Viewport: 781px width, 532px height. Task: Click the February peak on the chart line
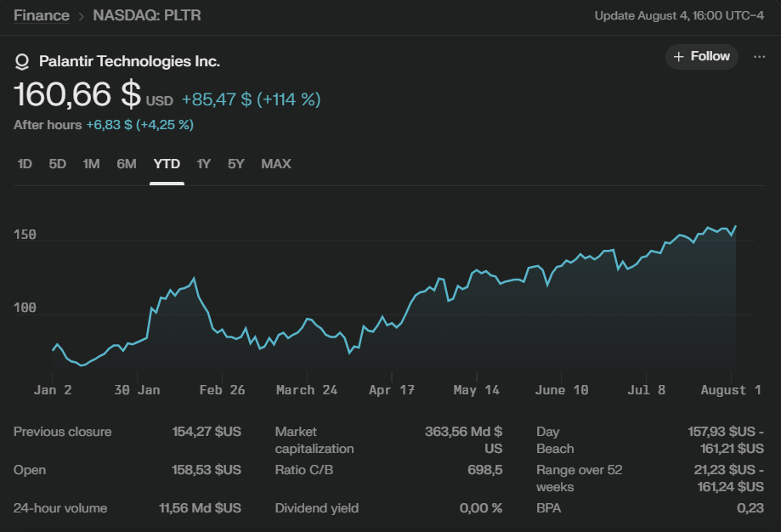(195, 278)
